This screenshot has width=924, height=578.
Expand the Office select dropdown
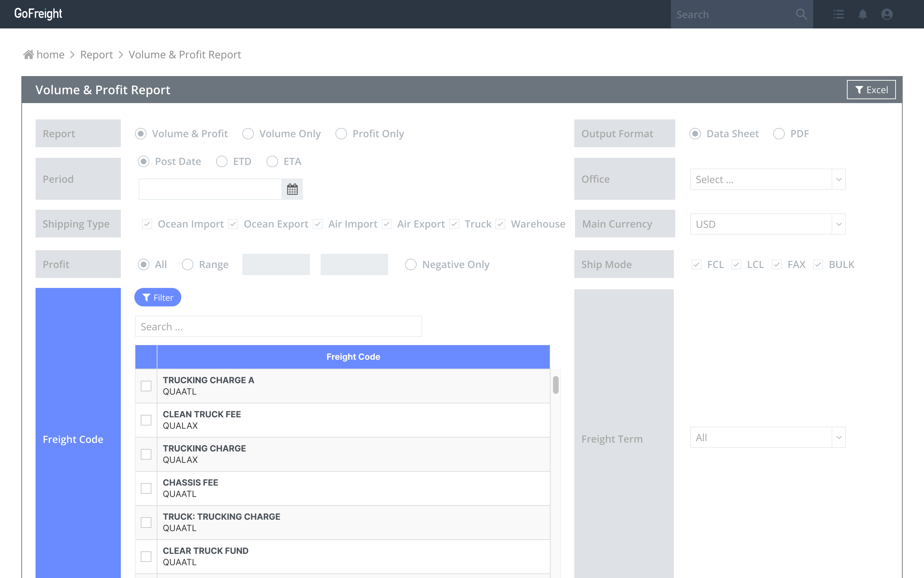click(x=767, y=179)
